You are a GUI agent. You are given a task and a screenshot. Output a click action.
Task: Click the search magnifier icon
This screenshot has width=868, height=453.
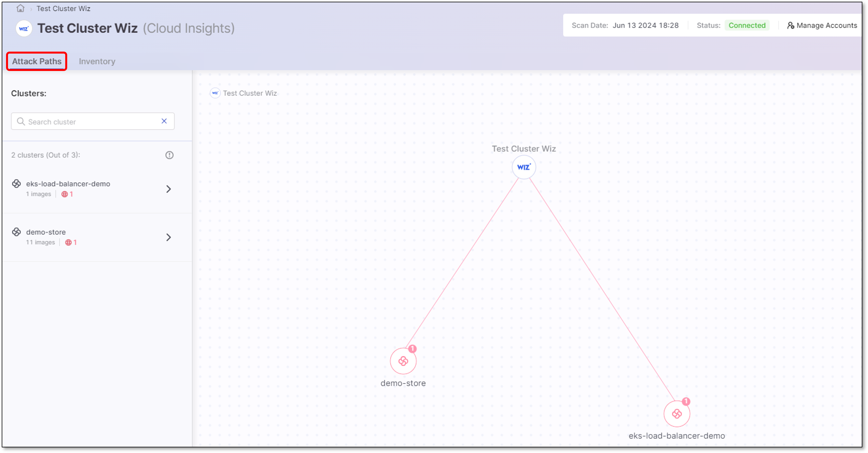[21, 121]
